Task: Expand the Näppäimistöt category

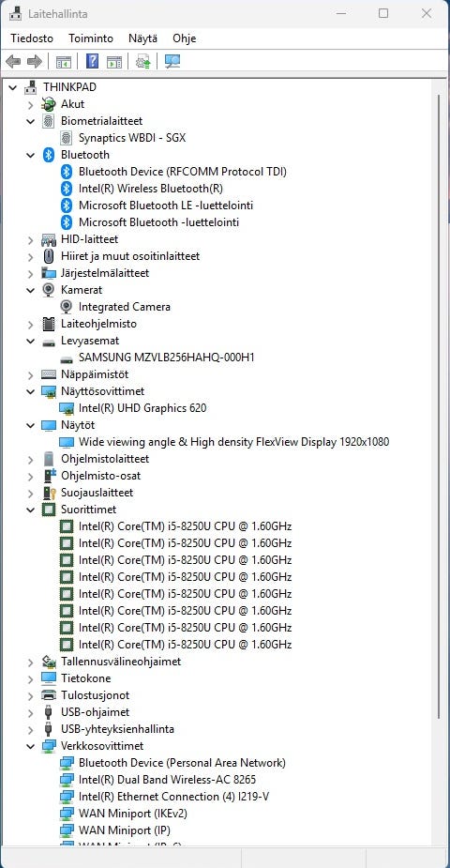Action: click(30, 374)
